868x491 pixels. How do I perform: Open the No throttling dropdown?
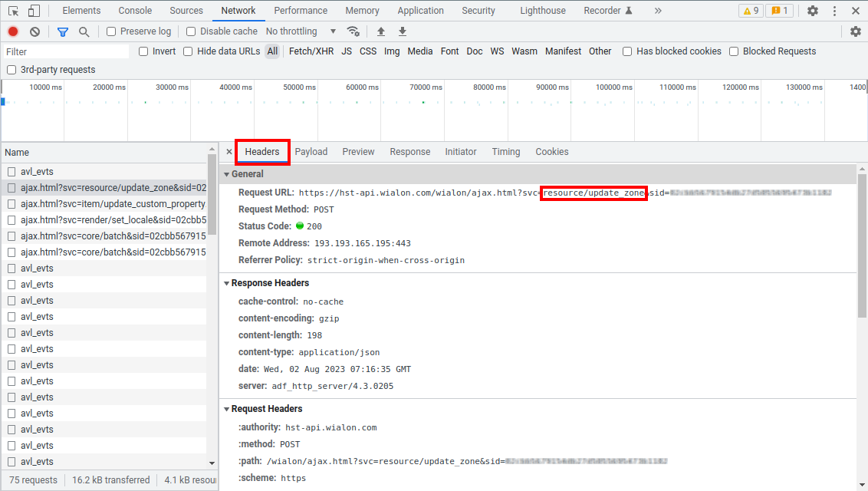(x=301, y=31)
